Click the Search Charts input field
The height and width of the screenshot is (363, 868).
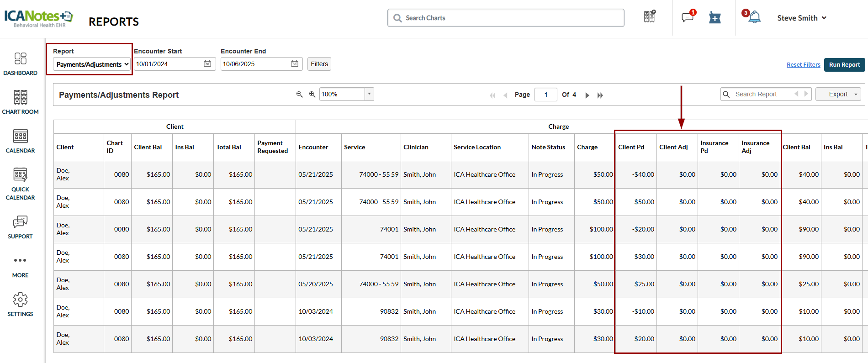[506, 18]
